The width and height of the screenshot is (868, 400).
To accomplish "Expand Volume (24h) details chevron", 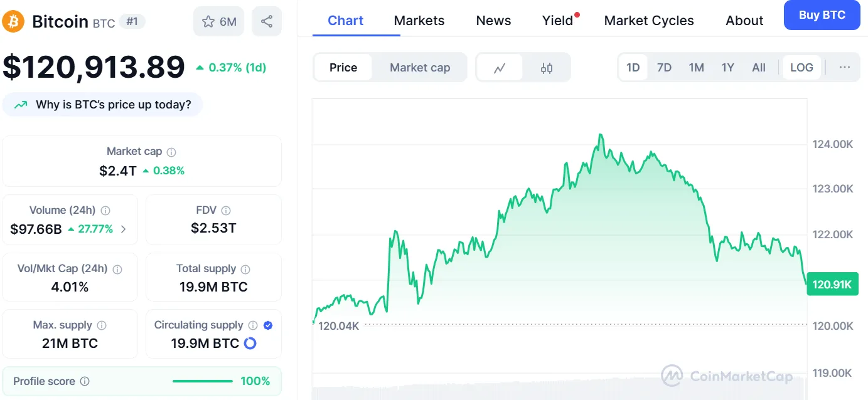I will [123, 229].
